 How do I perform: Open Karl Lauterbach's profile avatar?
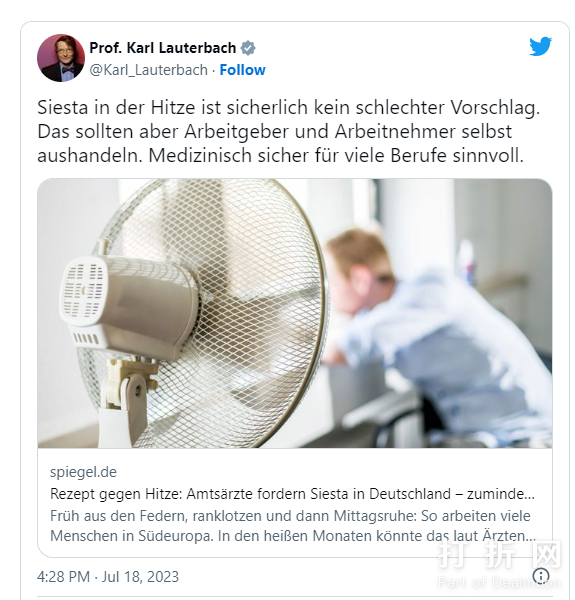(61, 58)
